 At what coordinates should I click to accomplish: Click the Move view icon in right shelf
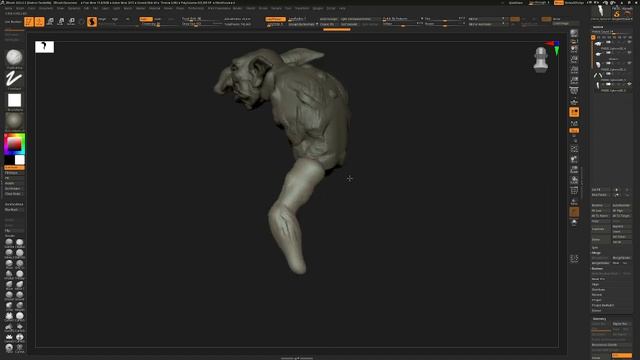coord(574,159)
